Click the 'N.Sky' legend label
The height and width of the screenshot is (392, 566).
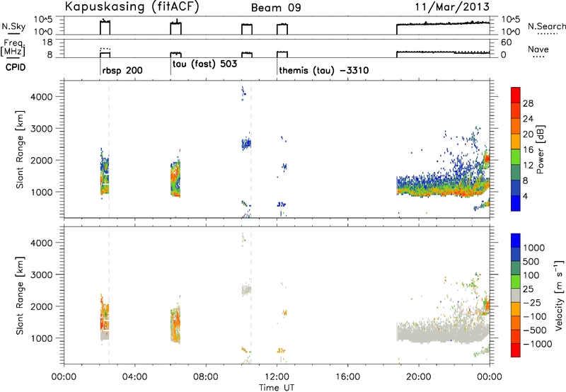(x=13, y=26)
